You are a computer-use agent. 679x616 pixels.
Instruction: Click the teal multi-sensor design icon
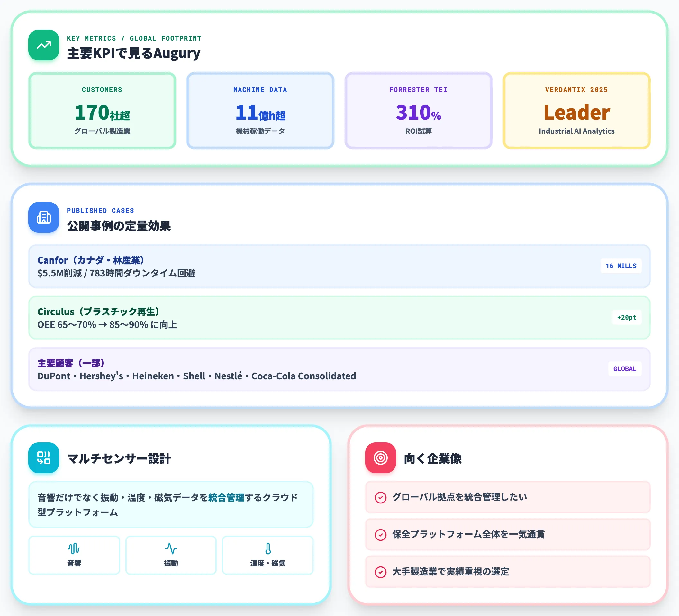44,458
